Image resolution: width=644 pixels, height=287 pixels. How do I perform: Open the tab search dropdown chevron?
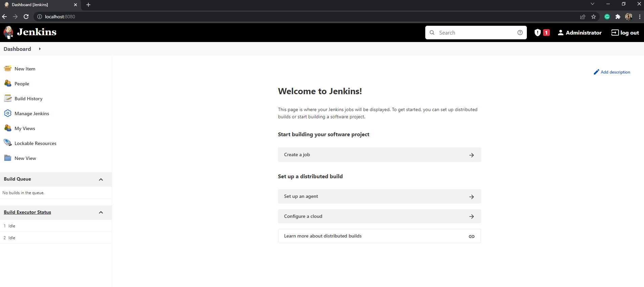[593, 4]
